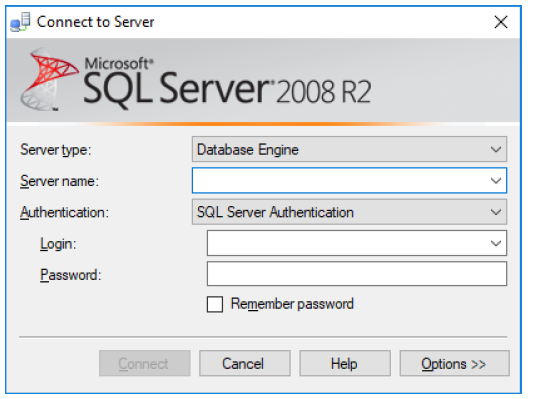
Task: Expand the Server name dropdown arrow
Action: 496,180
